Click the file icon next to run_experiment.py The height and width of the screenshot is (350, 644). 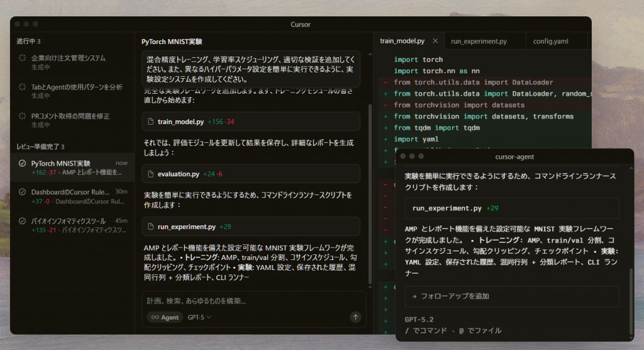150,227
